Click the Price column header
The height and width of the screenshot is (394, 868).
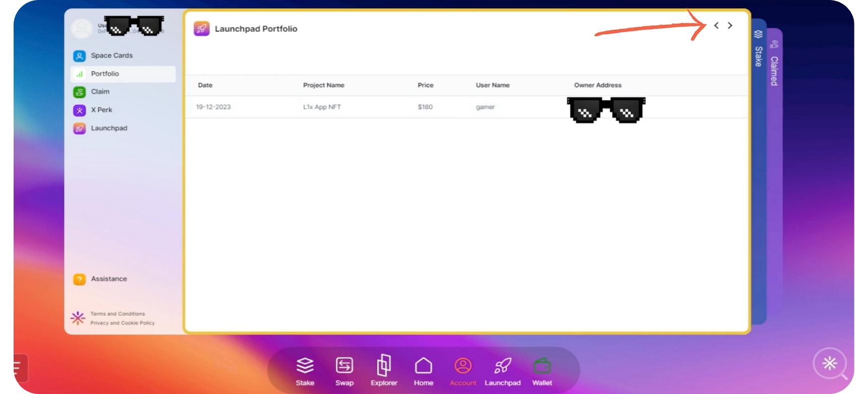coord(425,85)
